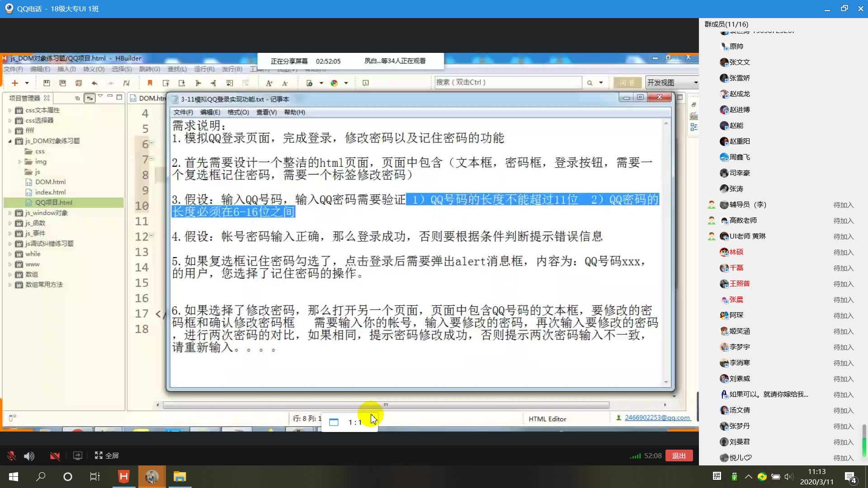Open the 格式(O) menu in Notepad
Image resolution: width=868 pixels, height=488 pixels.
click(238, 113)
